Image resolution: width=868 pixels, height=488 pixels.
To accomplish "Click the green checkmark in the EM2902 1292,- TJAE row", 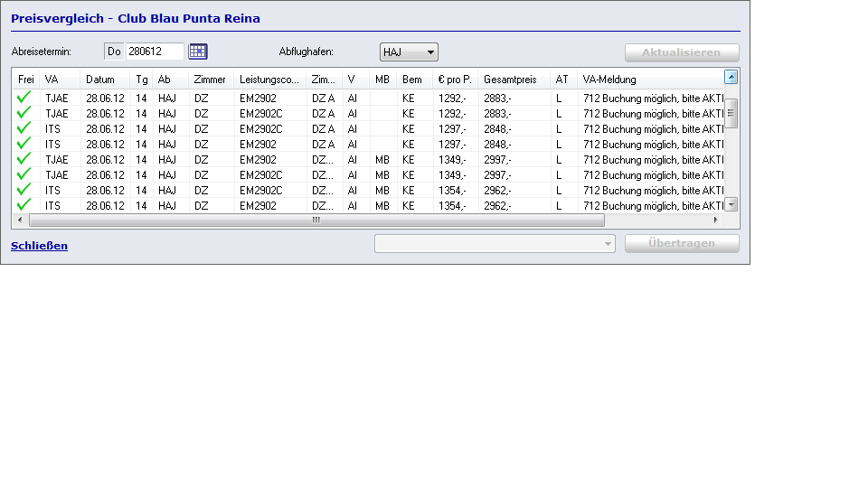I will 24,98.
